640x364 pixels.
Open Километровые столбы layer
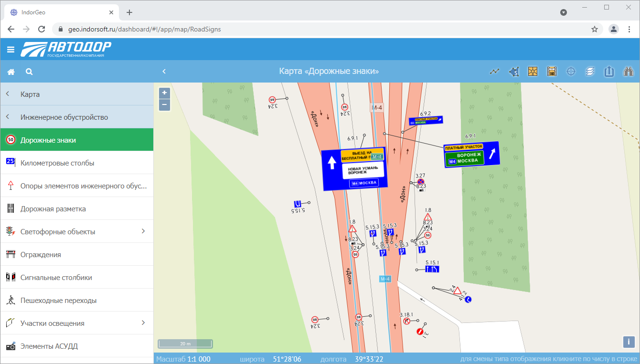coord(77,163)
